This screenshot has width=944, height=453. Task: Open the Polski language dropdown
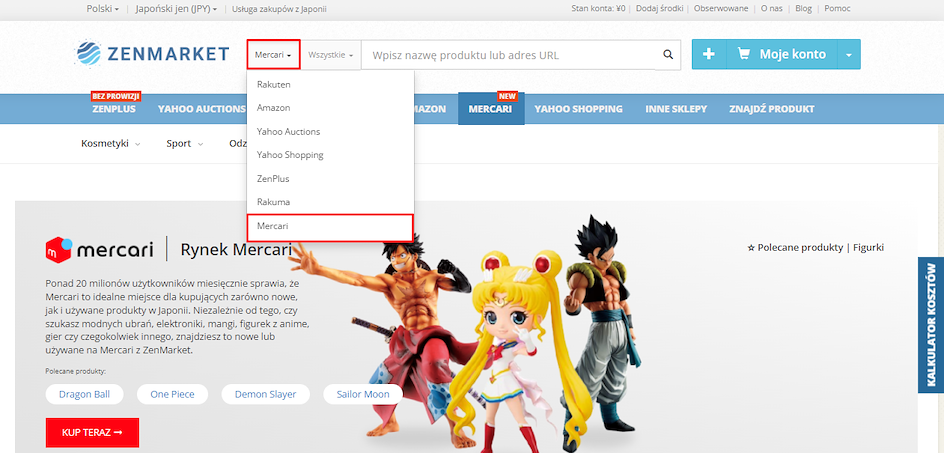102,9
